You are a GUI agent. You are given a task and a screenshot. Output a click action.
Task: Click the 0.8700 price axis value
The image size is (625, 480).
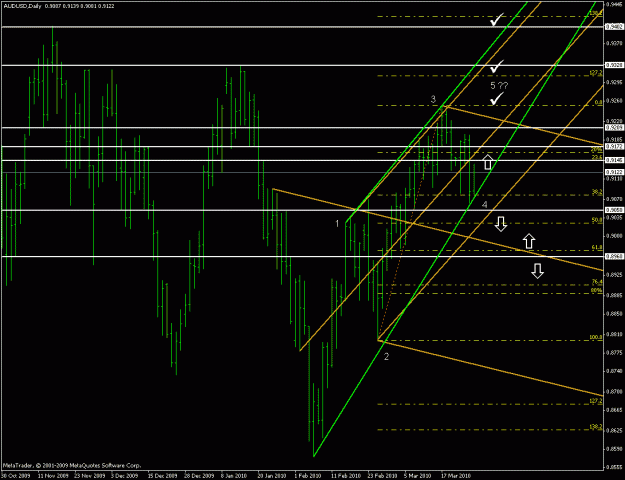(613, 391)
